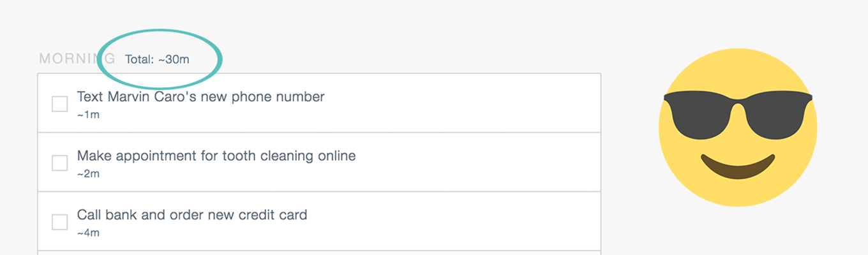Select blank space in the tooth cleaning row
The width and height of the screenshot is (868, 255).
(479, 162)
